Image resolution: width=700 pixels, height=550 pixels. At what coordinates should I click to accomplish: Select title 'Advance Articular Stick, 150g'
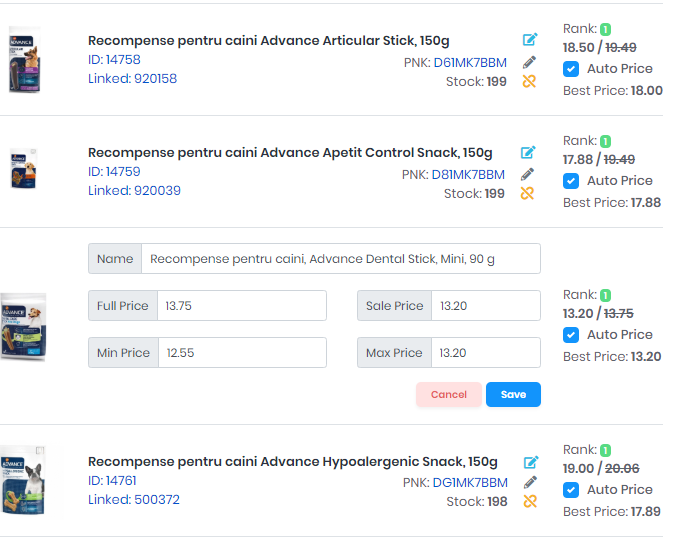tap(355, 41)
